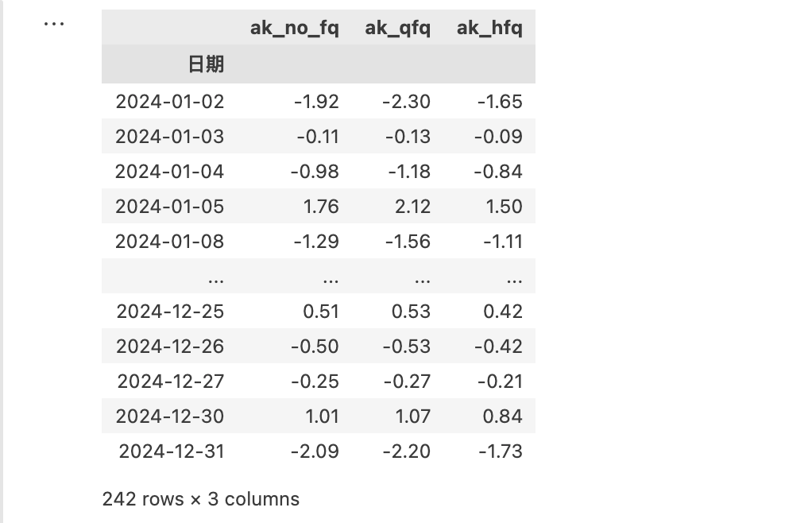Screen dimensions: 812x523
Task: Select the 2024-12-30 row label
Action: point(170,416)
